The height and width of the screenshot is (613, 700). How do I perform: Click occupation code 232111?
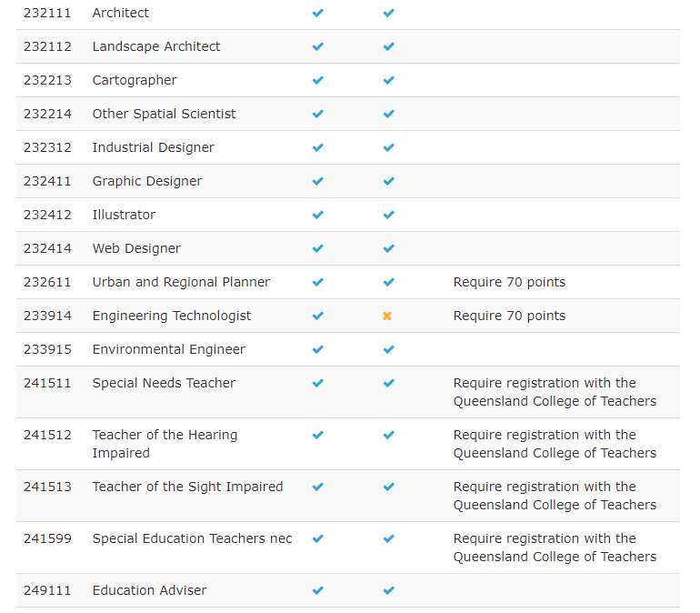point(47,13)
